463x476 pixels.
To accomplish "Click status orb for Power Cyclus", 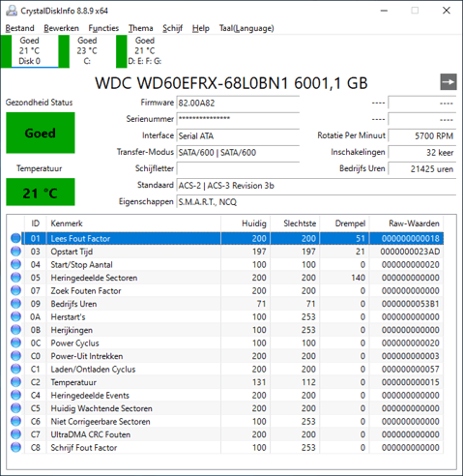I will pos(15,342).
